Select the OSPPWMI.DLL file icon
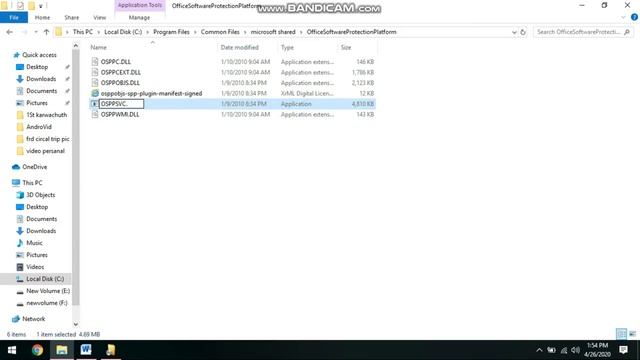640x360 pixels. pos(95,115)
